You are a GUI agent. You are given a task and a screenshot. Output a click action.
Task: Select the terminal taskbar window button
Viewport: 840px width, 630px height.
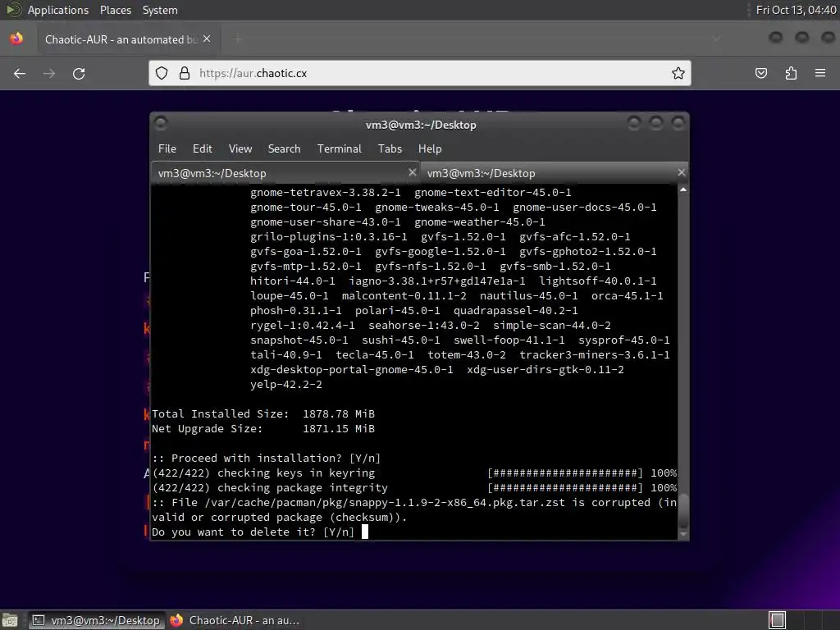95,620
